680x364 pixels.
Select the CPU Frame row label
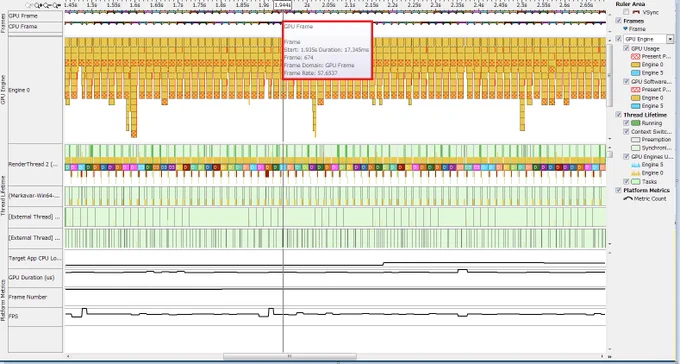click(23, 26)
